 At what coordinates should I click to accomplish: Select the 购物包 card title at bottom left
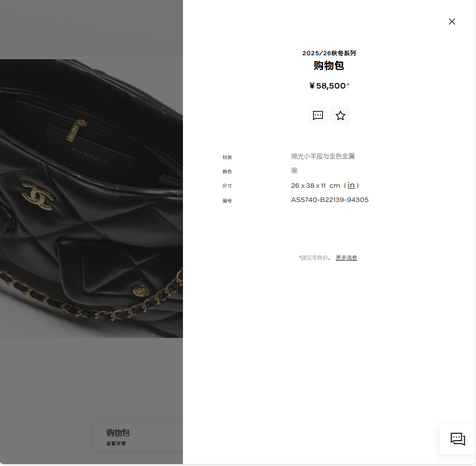tap(118, 432)
